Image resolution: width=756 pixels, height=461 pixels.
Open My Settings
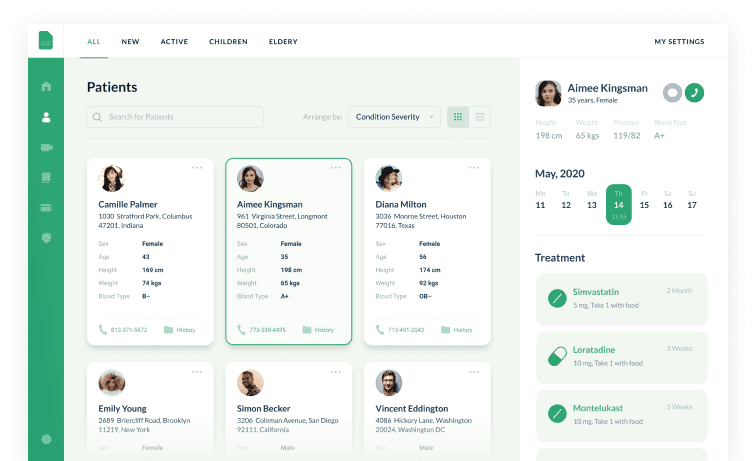pyautogui.click(x=679, y=42)
